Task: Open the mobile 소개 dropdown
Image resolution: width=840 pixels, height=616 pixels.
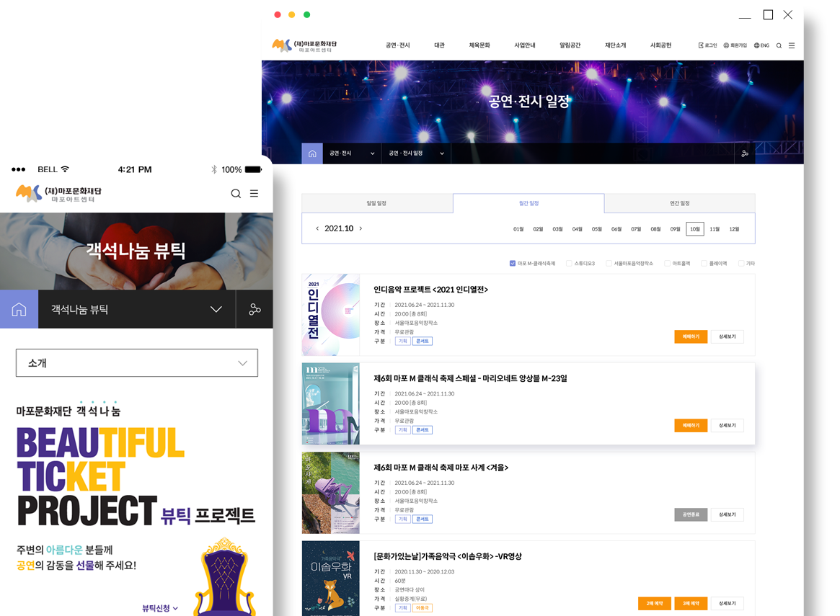Action: point(137,363)
